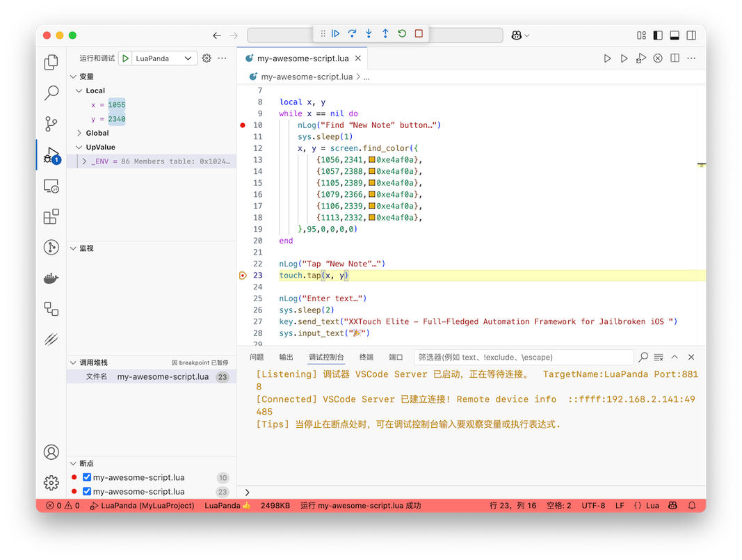This screenshot has height=560, width=742.
Task: Open the Explorer view in activity bar
Action: (51, 63)
